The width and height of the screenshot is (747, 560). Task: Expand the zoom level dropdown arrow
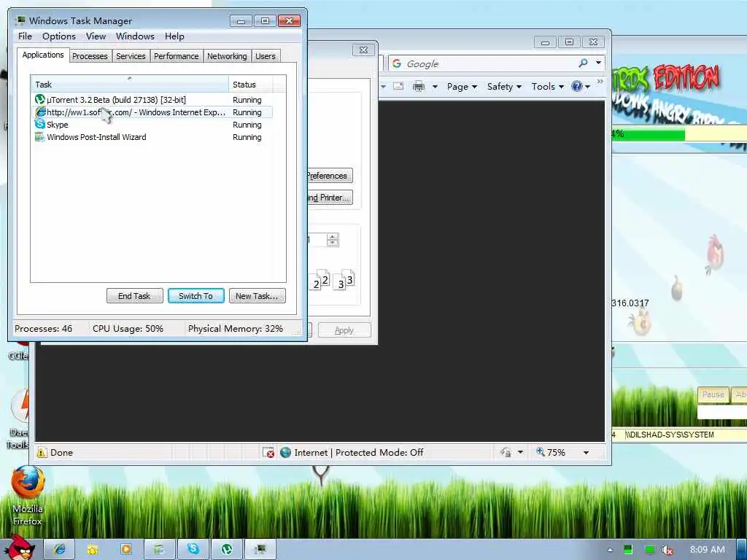pos(586,453)
